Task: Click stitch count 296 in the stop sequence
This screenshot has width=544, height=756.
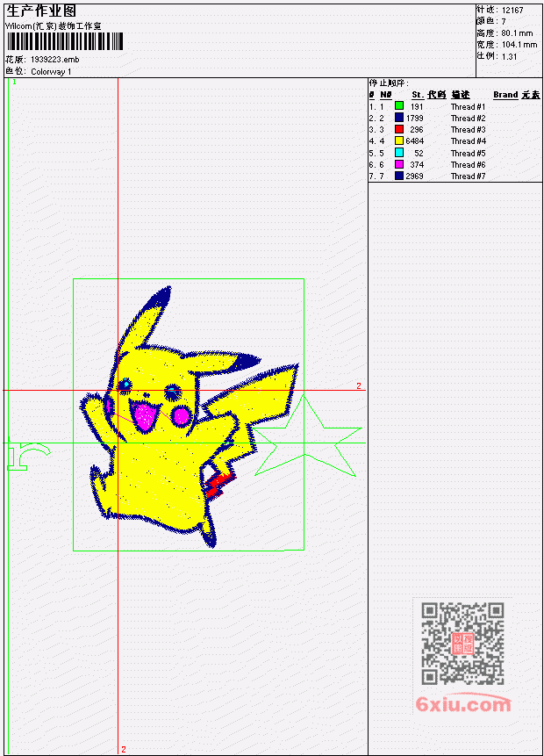Action: pos(417,130)
